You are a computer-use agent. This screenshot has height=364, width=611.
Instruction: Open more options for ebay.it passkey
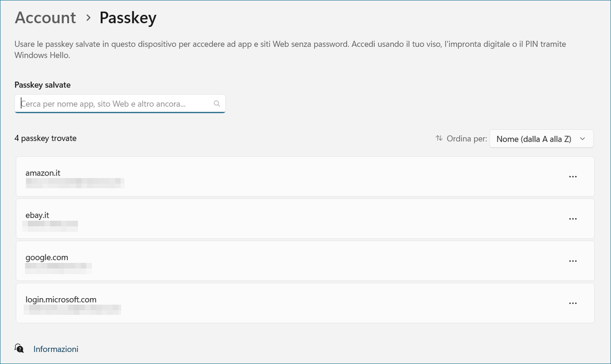pyautogui.click(x=573, y=219)
